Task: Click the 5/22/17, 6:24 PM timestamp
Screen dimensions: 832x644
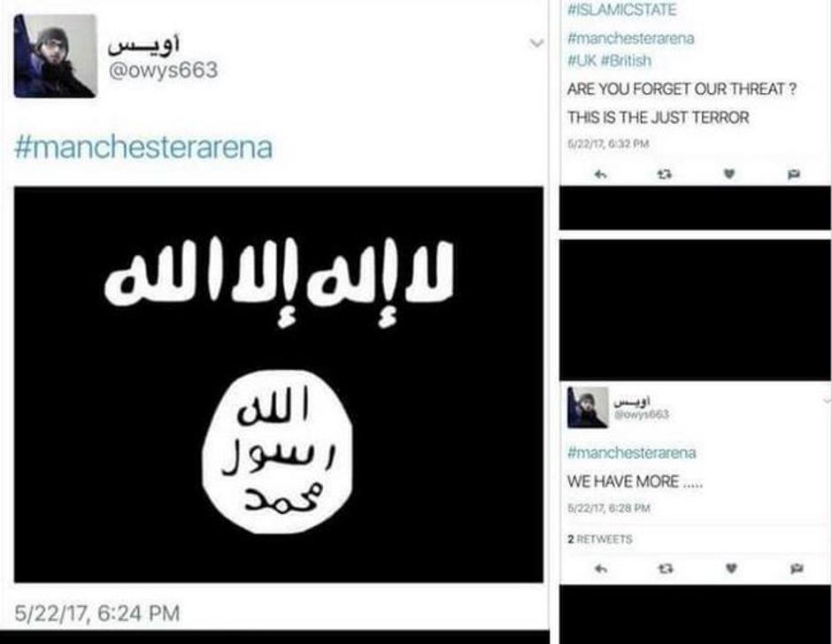Action: (x=97, y=613)
